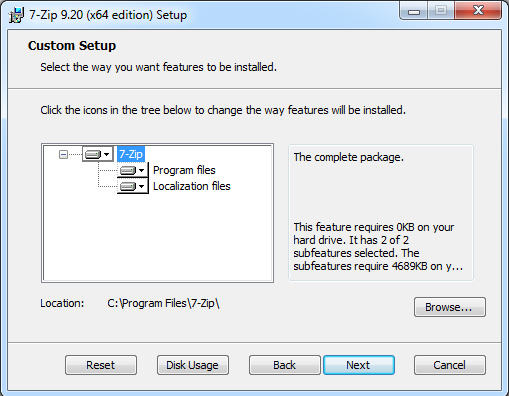Open dropdown arrow beside Localization files
This screenshot has height=396, width=509.
click(142, 186)
